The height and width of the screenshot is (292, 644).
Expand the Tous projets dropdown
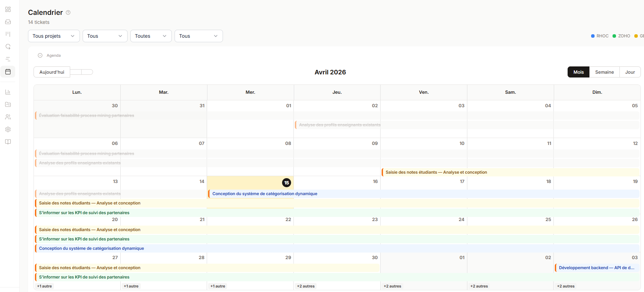(x=54, y=36)
